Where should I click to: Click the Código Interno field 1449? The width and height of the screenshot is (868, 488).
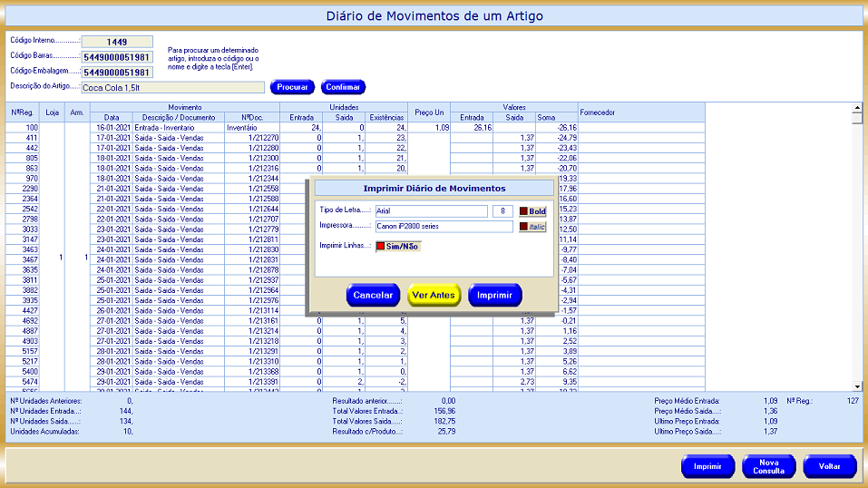tap(117, 42)
